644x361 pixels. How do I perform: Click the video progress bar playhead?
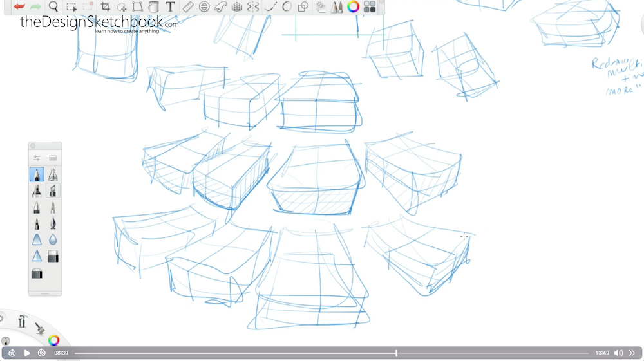(396, 353)
